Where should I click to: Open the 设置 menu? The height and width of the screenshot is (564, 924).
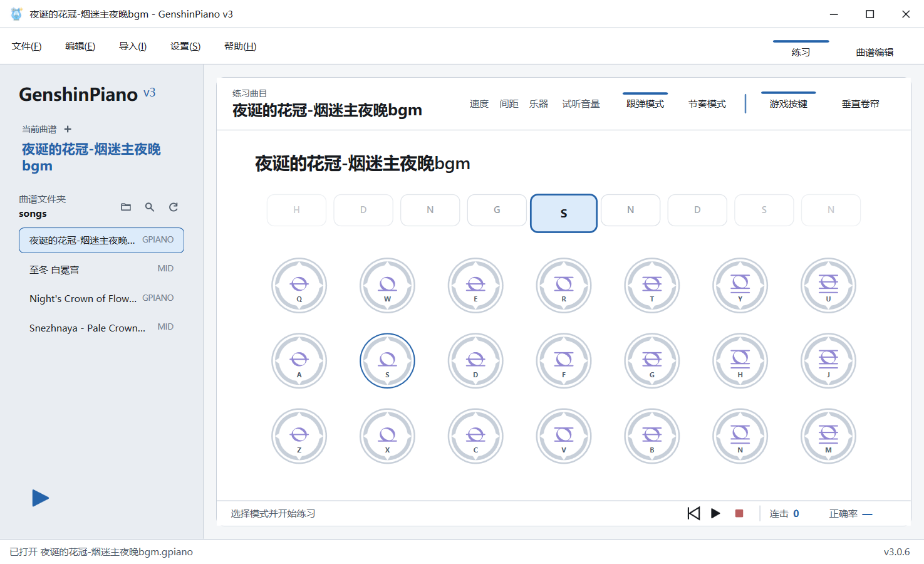pyautogui.click(x=185, y=46)
